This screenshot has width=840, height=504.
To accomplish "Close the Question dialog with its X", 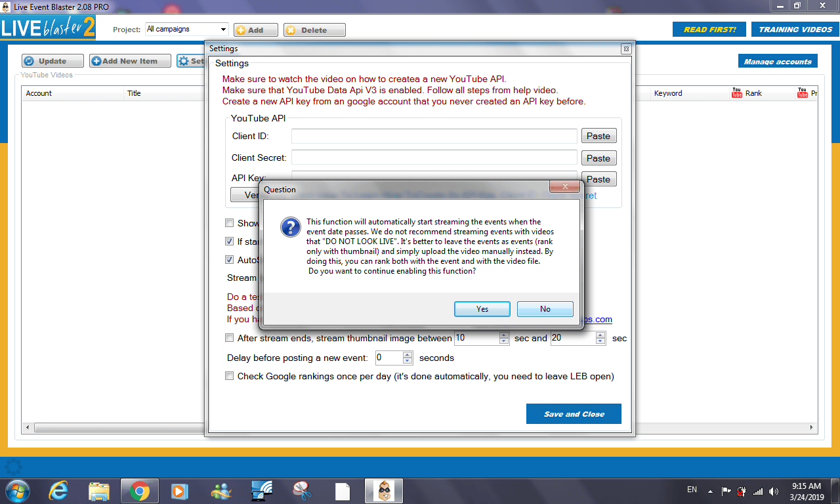I will point(564,188).
